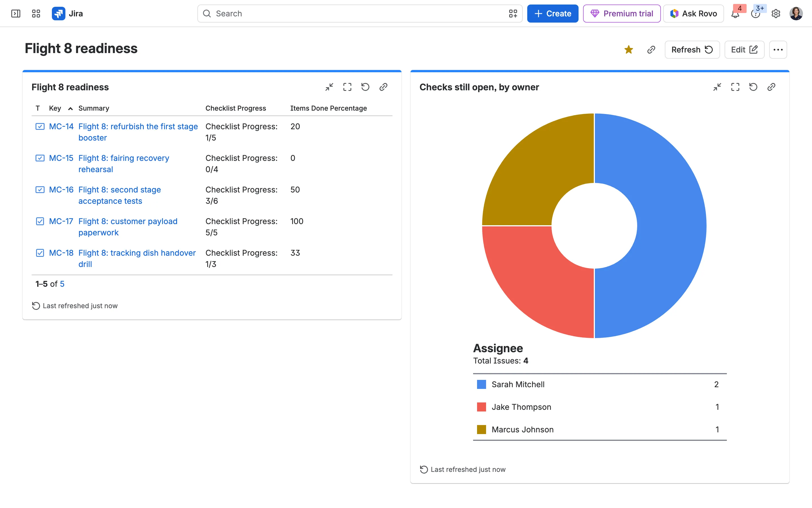
Task: Click the Sarah Mitchell blue legend swatch
Action: tap(482, 384)
